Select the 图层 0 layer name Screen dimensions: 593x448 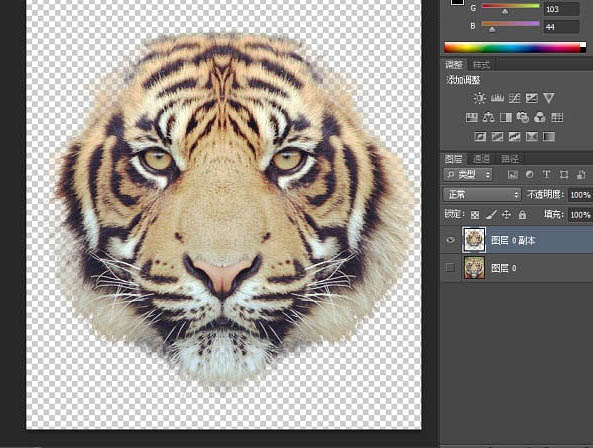503,268
